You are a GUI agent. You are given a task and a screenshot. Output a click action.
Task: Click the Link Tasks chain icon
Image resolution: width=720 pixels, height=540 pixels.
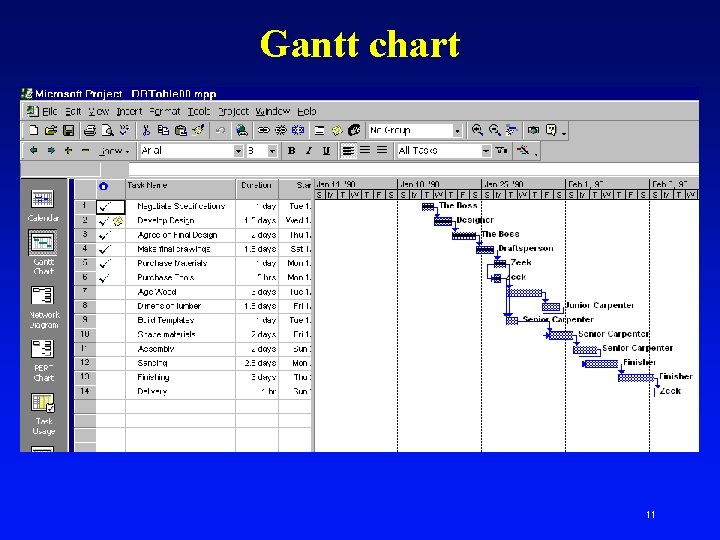(264, 130)
